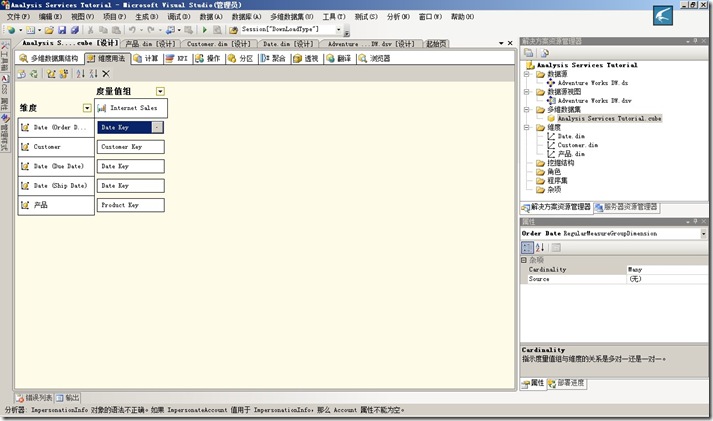Click Properties icon in Solution Explorer toolbar
The width and height of the screenshot is (713, 421).
[528, 53]
